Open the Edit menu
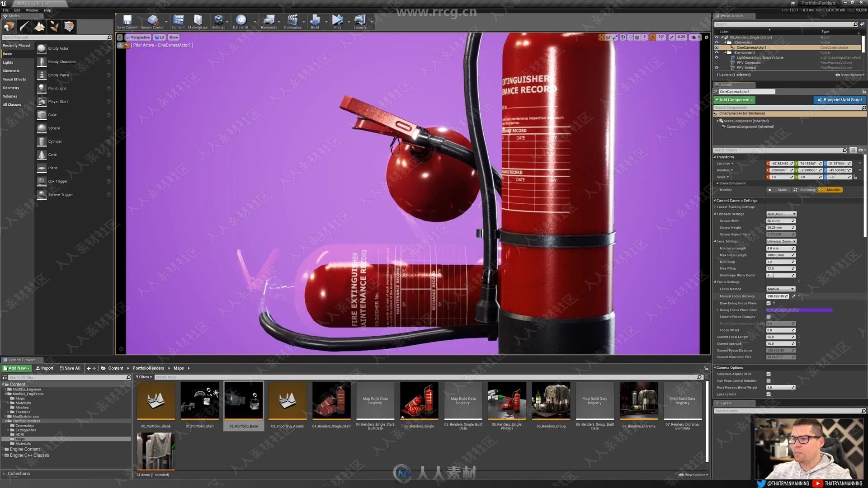The height and width of the screenshot is (488, 868). click(17, 10)
